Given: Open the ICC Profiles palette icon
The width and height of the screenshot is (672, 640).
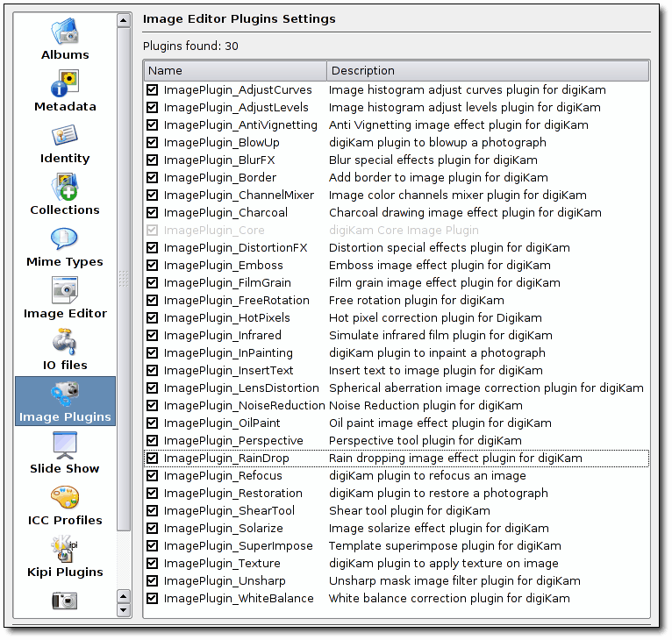Looking at the screenshot, I should 65,497.
